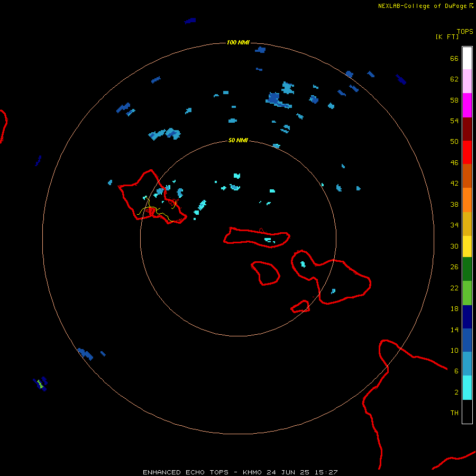The image size is (476, 476).
Task: Click the legend value 46
Action: coord(454,162)
